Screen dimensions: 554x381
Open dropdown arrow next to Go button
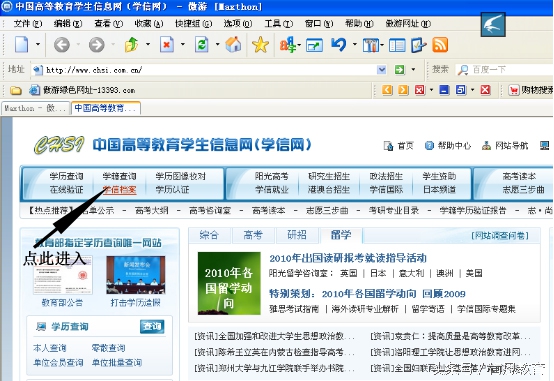pyautogui.click(x=413, y=69)
